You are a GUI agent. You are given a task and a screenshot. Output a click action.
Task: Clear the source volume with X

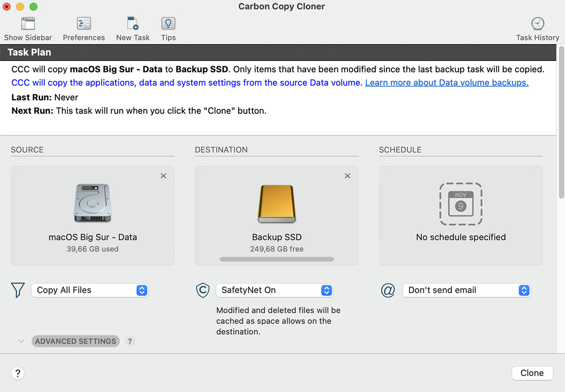click(x=163, y=176)
